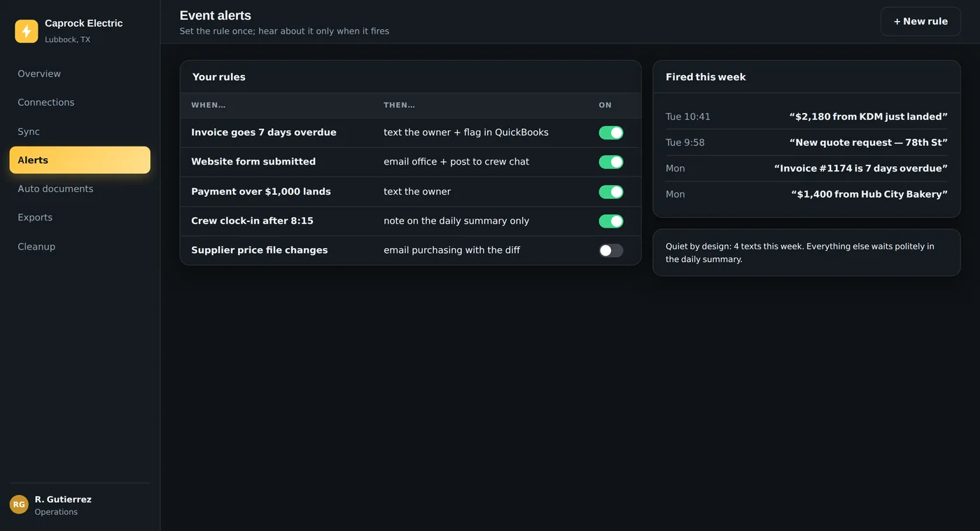Click the Lubbock, TX location text
This screenshot has height=531, width=980.
coord(68,40)
